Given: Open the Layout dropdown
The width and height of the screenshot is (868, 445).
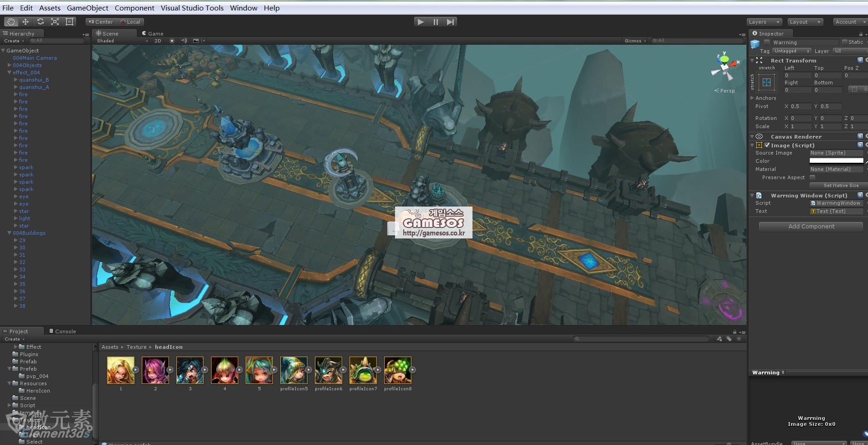Looking at the screenshot, I should click(805, 22).
